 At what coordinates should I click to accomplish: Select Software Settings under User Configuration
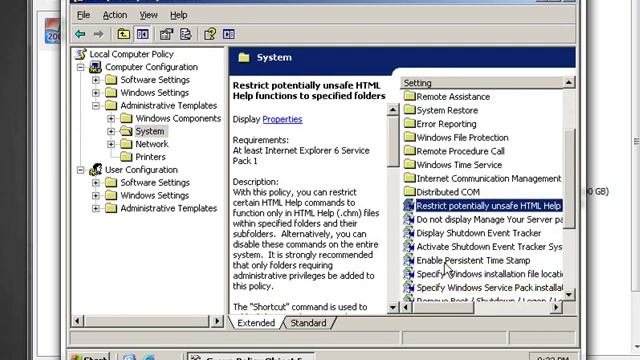coord(155,182)
